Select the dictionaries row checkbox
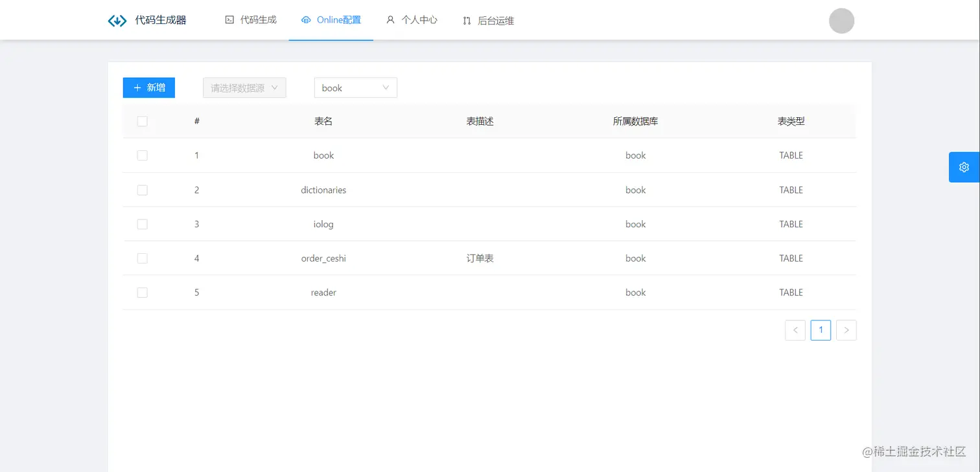 [143, 190]
